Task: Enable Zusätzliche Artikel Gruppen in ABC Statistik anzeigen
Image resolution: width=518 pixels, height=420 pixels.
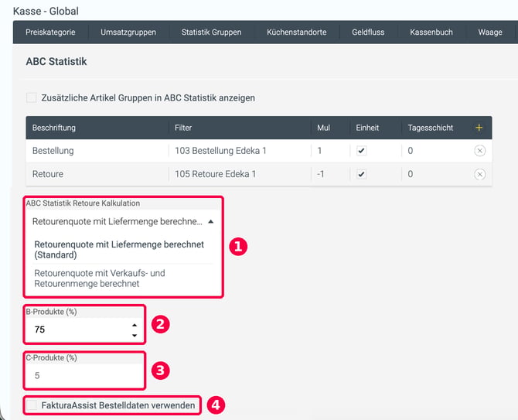Action: click(x=32, y=97)
